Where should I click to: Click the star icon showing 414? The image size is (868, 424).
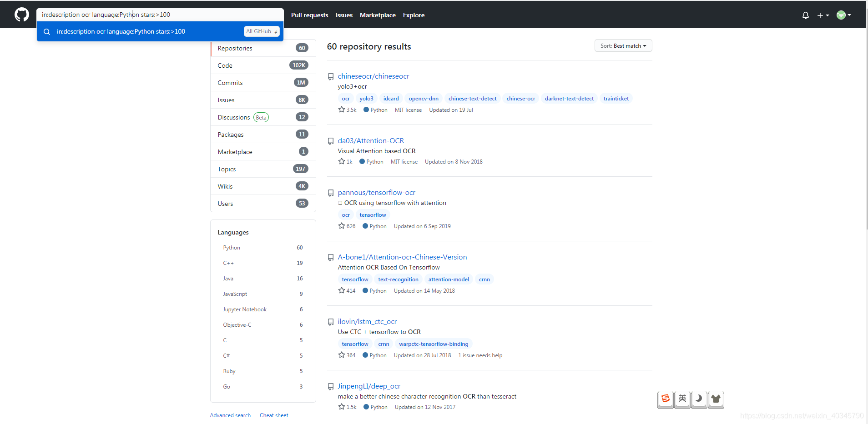[342, 290]
